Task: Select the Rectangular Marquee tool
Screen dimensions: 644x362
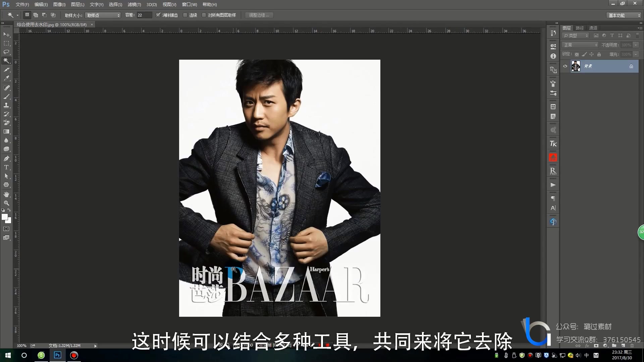Action: pos(6,43)
